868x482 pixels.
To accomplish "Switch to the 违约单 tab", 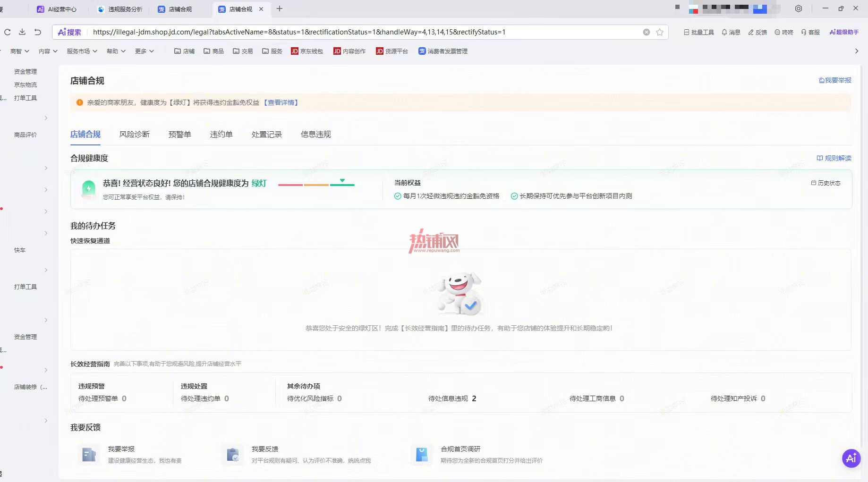I will pyautogui.click(x=221, y=135).
